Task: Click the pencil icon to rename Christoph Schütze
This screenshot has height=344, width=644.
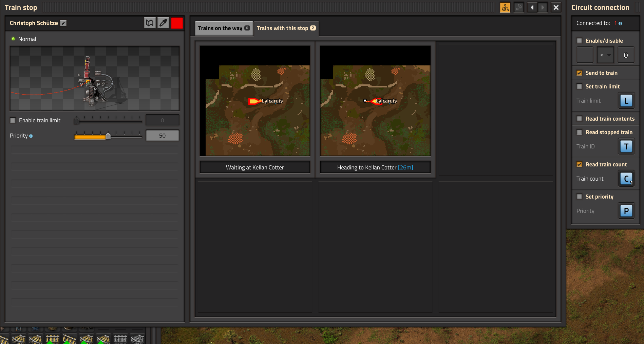Action: tap(63, 23)
